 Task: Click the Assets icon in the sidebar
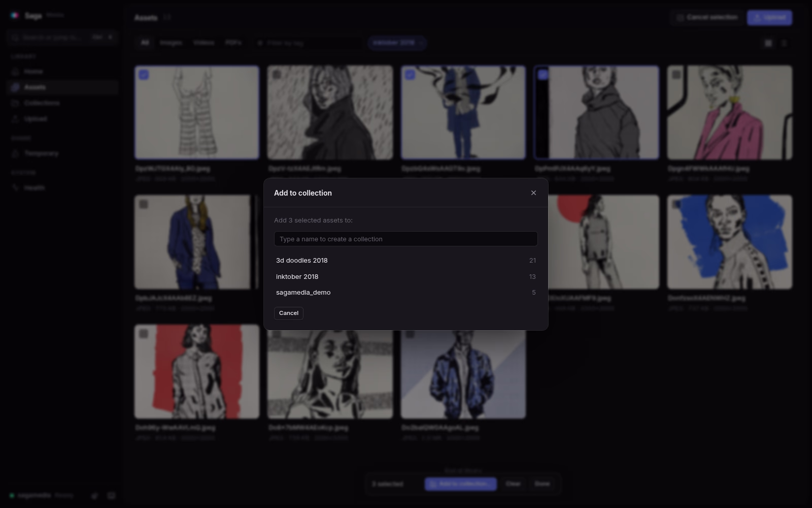[16, 87]
